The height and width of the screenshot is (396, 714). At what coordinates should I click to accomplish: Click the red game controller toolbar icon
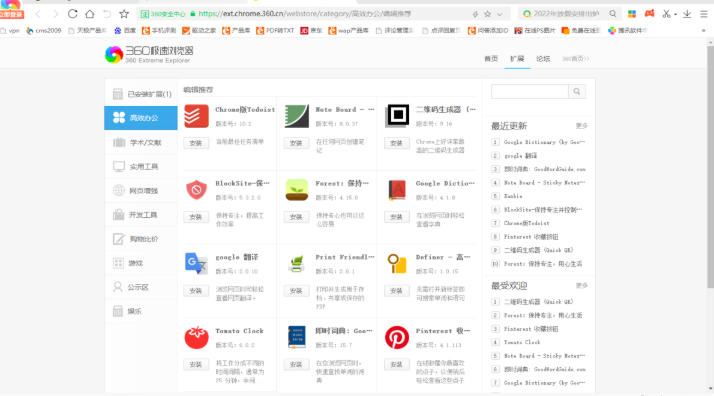click(x=649, y=14)
